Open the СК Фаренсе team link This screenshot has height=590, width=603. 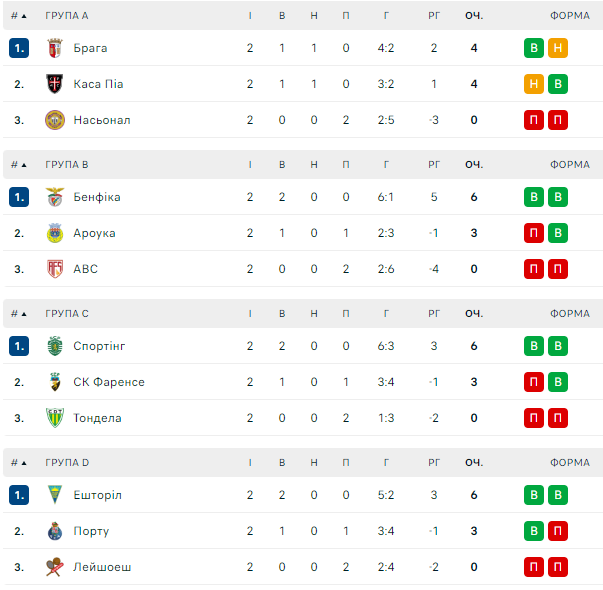pos(108,382)
